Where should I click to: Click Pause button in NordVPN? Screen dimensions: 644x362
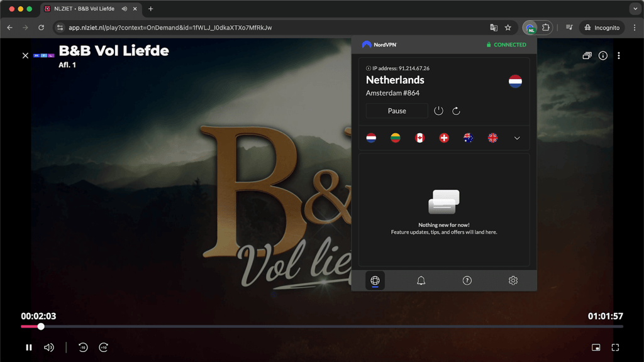tap(397, 111)
